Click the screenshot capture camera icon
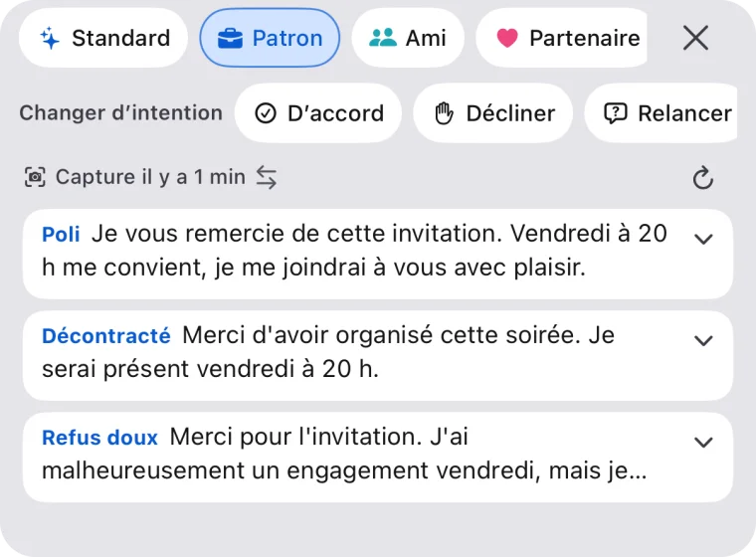The width and height of the screenshot is (756, 557). click(35, 177)
